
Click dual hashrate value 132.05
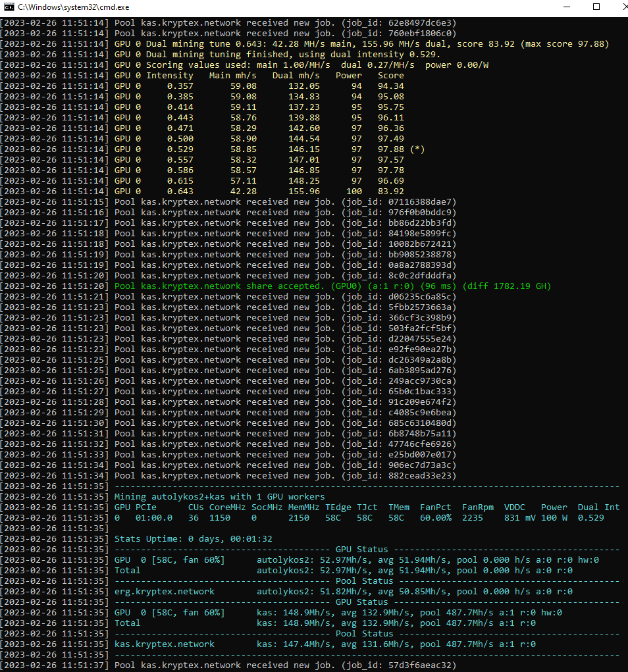tap(304, 86)
